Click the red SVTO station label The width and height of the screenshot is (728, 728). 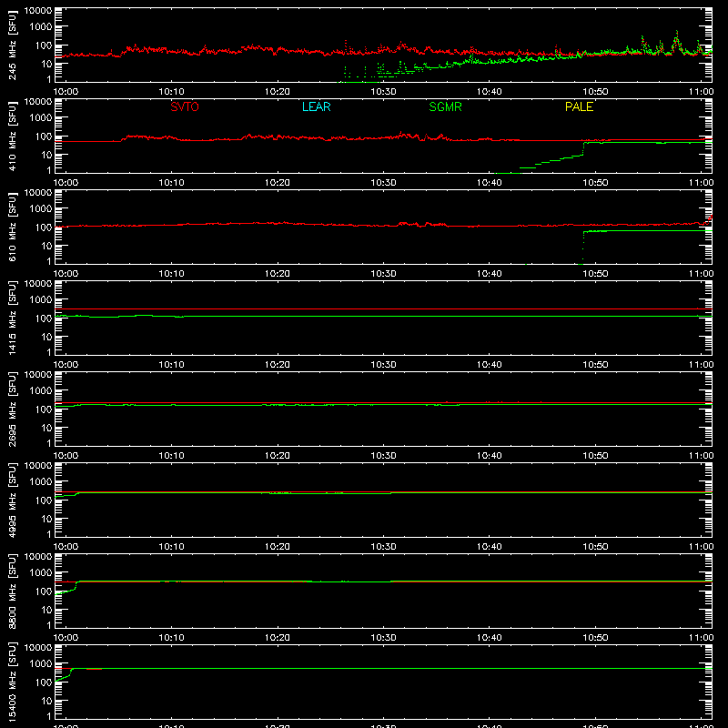pos(185,106)
